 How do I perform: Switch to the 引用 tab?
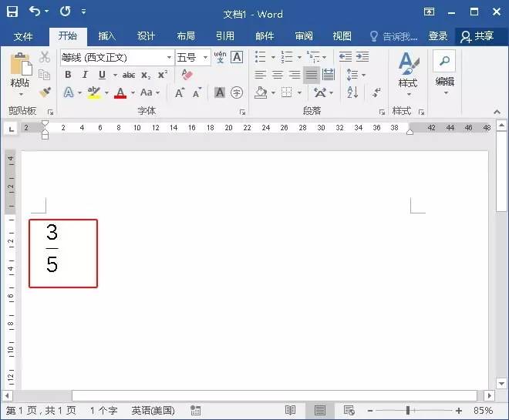pyautogui.click(x=225, y=36)
